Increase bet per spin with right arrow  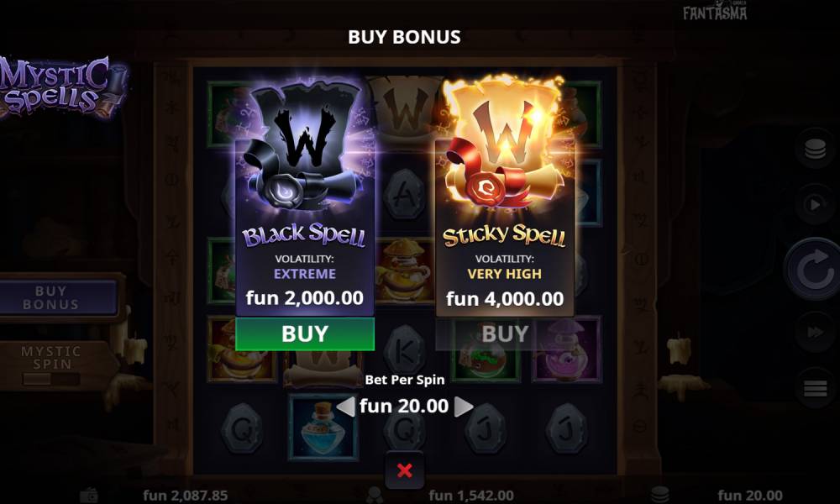[x=464, y=407]
